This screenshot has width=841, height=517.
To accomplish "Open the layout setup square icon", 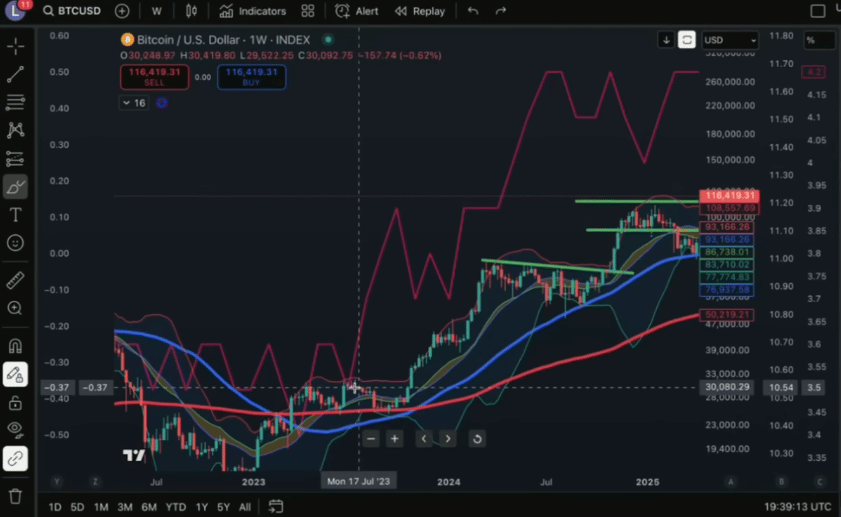I will 817,11.
